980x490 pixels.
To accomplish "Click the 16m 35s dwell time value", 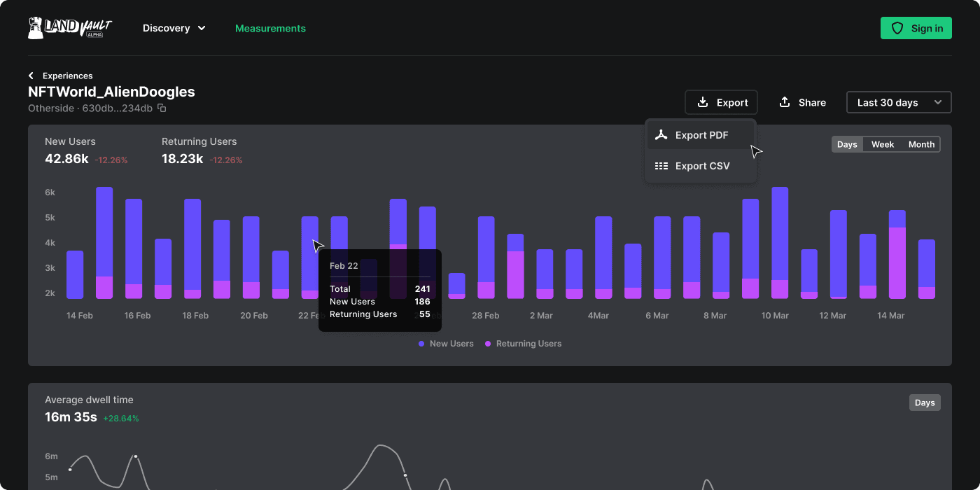I will (x=71, y=417).
